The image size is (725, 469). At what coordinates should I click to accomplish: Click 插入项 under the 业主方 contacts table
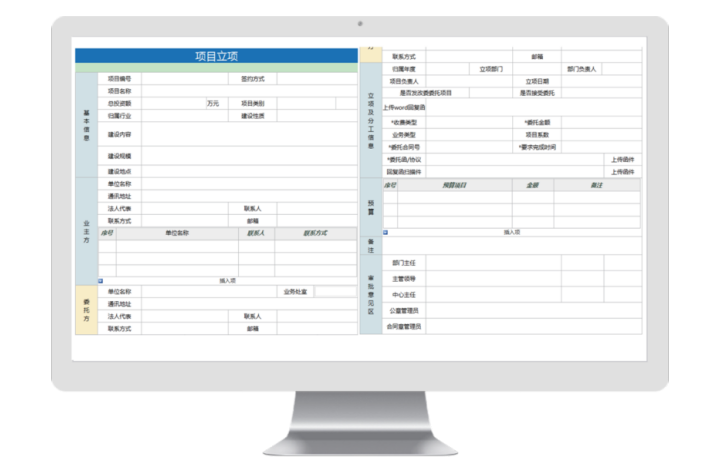[x=227, y=281]
